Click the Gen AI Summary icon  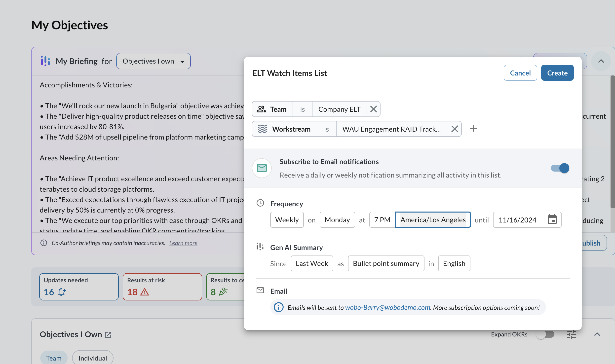260,247
